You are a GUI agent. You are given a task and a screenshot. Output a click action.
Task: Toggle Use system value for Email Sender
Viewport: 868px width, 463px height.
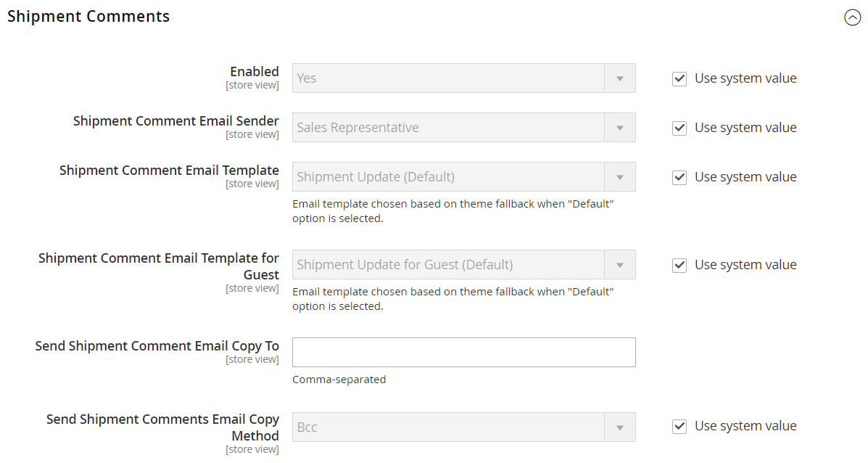coord(679,128)
